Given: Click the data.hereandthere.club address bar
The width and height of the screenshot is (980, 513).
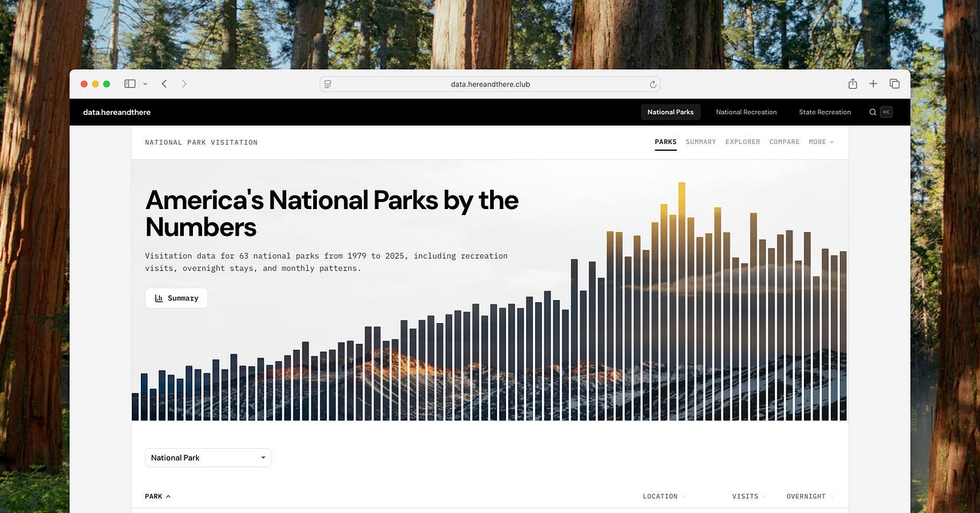Looking at the screenshot, I should [x=490, y=84].
